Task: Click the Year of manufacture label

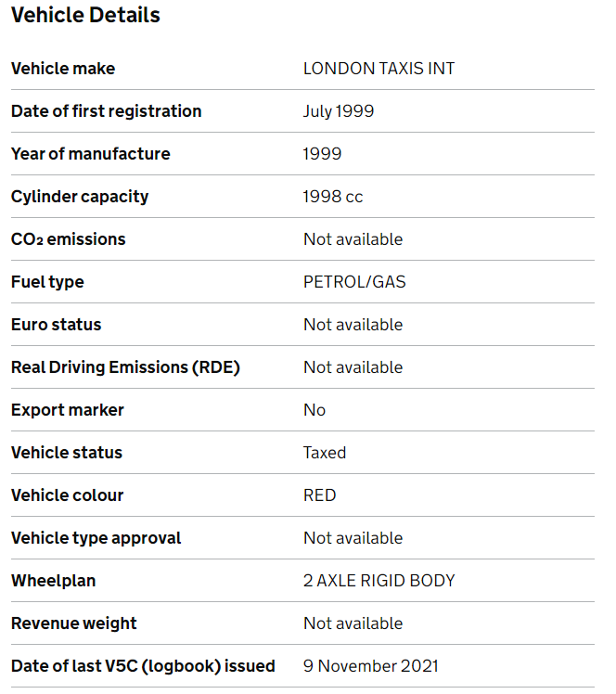Action: [90, 154]
